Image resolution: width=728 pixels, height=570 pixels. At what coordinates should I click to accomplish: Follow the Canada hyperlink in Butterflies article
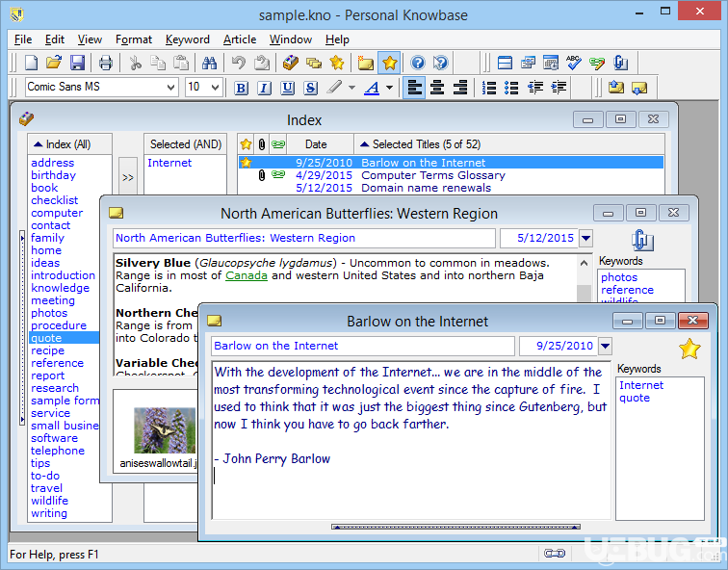point(247,275)
